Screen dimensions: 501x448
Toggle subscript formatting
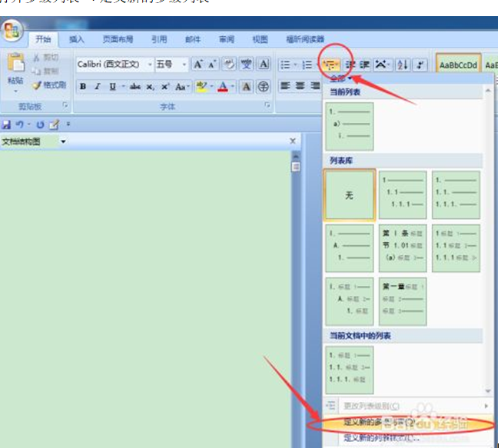(150, 87)
